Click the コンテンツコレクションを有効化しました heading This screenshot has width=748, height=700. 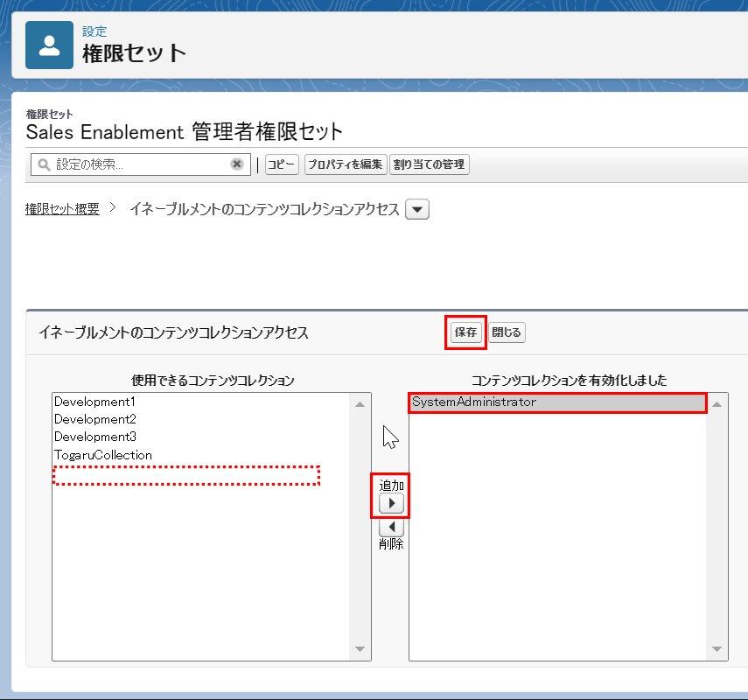[x=569, y=381]
